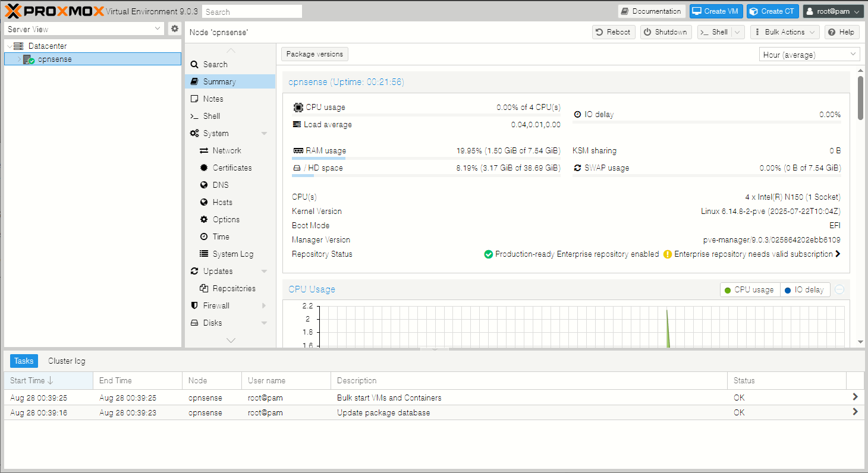
Task: Click the Options gear icon in sidebar
Action: click(x=204, y=219)
